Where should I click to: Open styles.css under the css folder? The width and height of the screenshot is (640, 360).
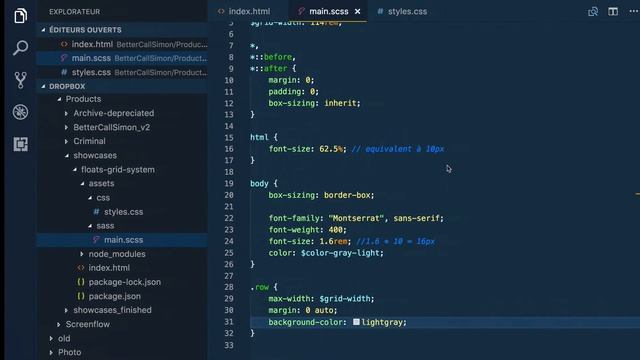(x=123, y=212)
